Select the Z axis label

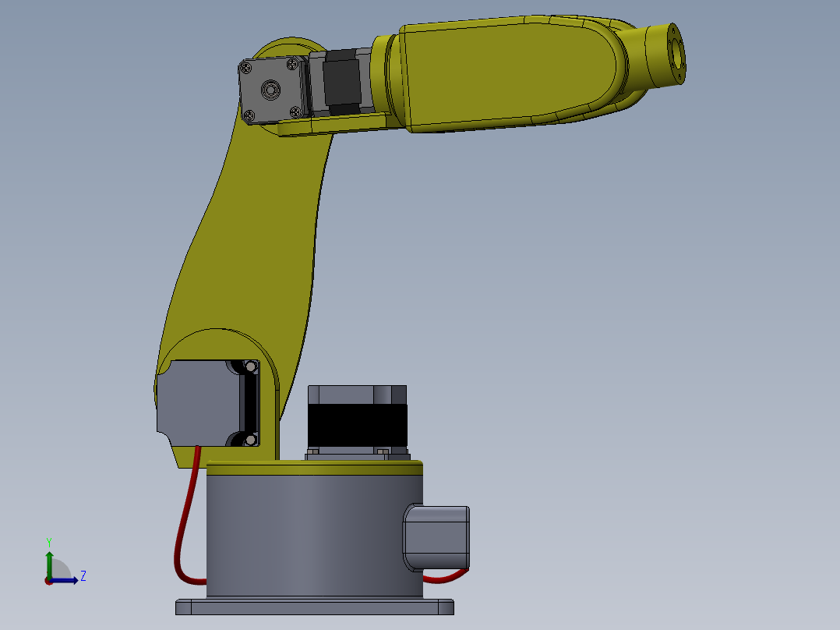coord(83,577)
